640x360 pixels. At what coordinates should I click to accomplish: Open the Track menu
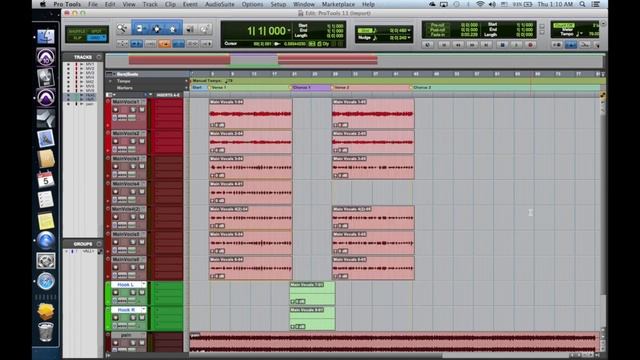tap(150, 4)
